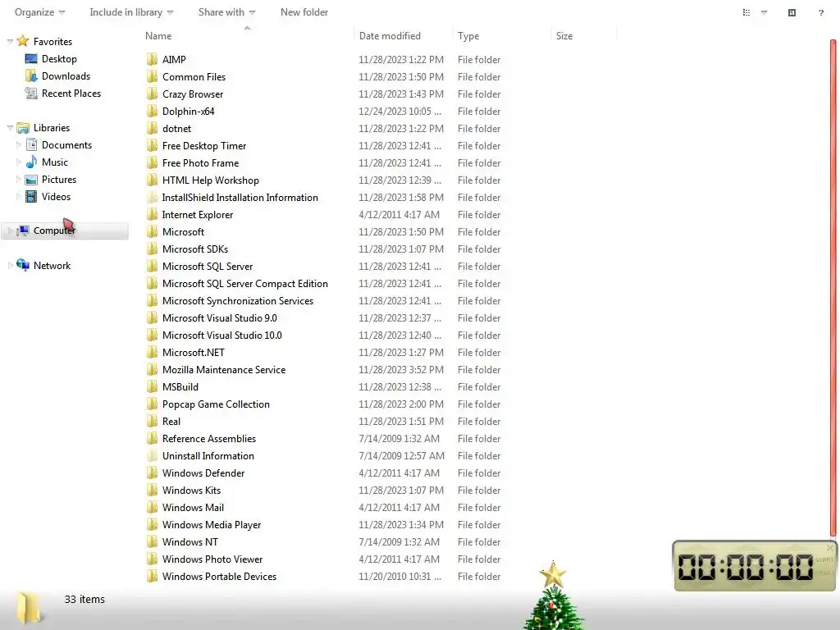840x630 pixels.
Task: Select the Popcap Game Collection folder icon
Action: pyautogui.click(x=152, y=404)
